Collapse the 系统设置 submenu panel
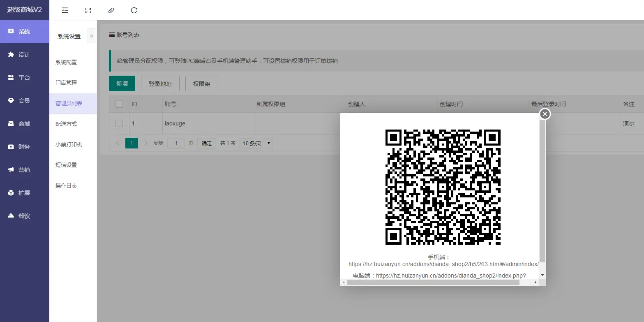This screenshot has width=644, height=322. click(92, 36)
